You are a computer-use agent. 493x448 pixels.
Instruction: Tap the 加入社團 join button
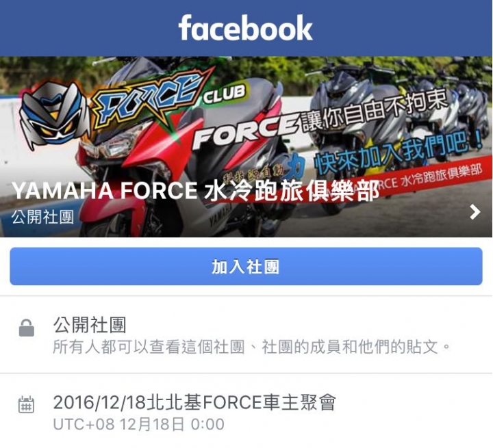pos(246,267)
